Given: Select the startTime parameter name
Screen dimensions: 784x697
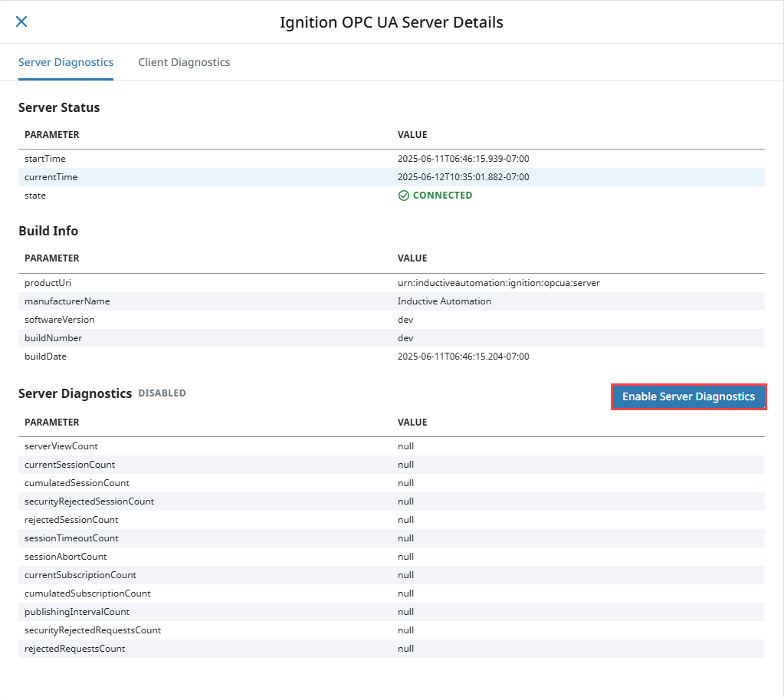Looking at the screenshot, I should (x=45, y=159).
